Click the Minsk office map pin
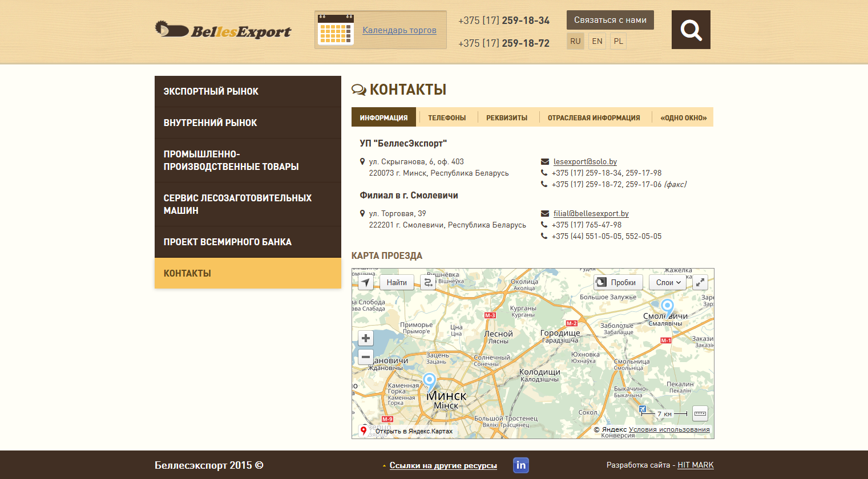This screenshot has width=868, height=479. [x=429, y=381]
